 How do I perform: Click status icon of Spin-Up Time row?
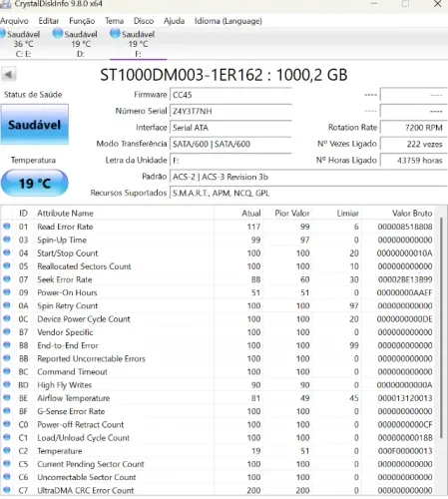pyautogui.click(x=7, y=240)
